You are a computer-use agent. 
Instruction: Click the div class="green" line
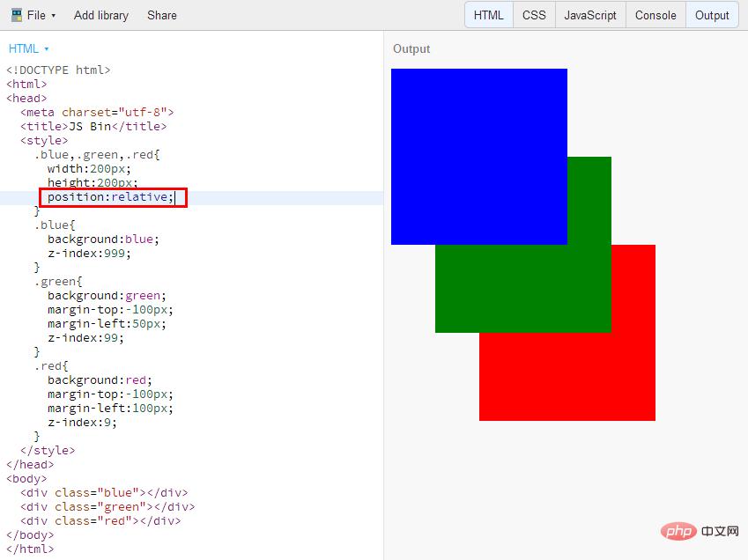click(x=107, y=506)
